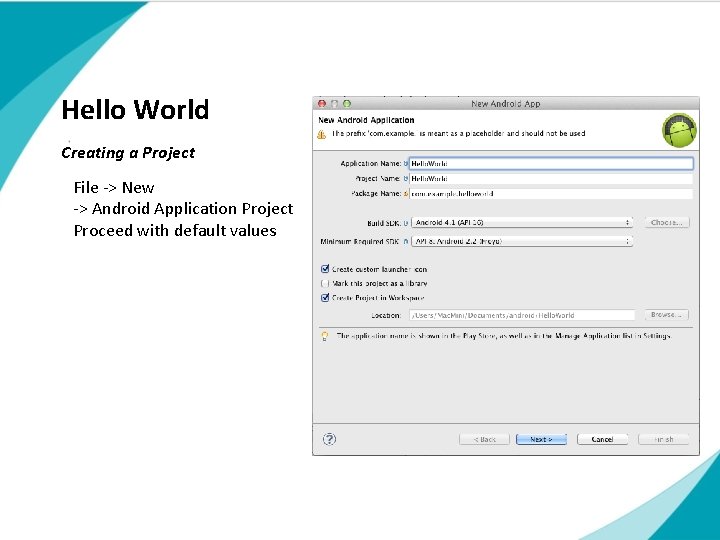
Task: Click the 'Minimum Required SDK' label
Action: [360, 242]
